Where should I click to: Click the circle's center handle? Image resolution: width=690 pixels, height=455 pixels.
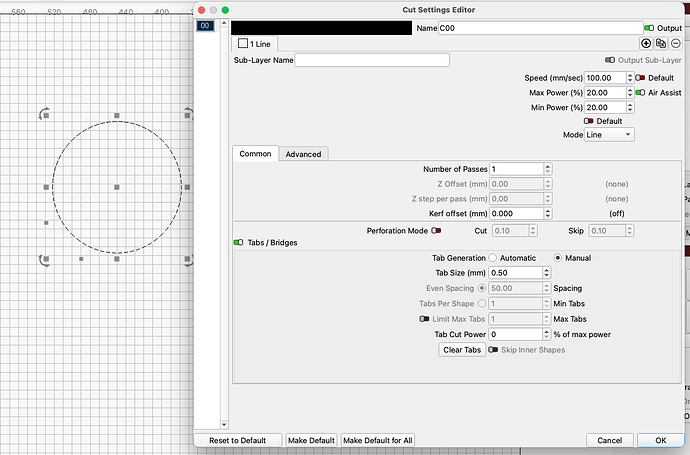(117, 187)
